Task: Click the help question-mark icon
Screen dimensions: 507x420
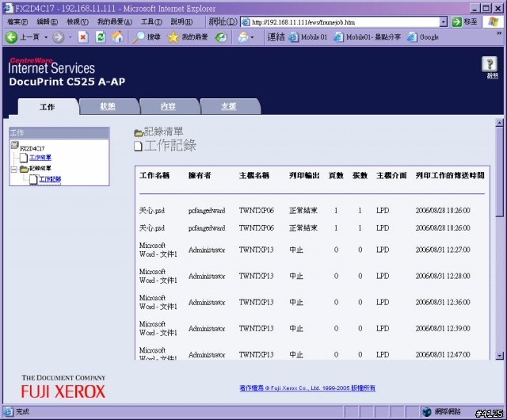Action: 490,64
